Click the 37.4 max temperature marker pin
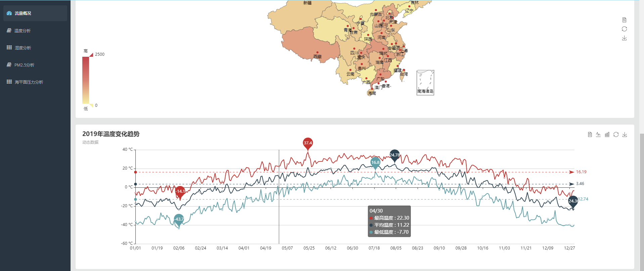644x271 pixels. pos(308,143)
